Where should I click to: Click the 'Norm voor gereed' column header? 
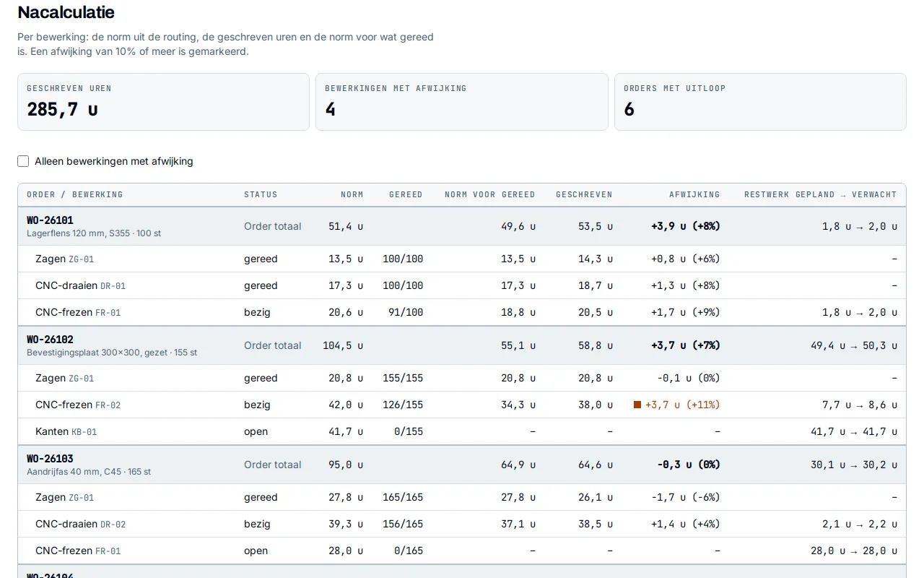[490, 194]
